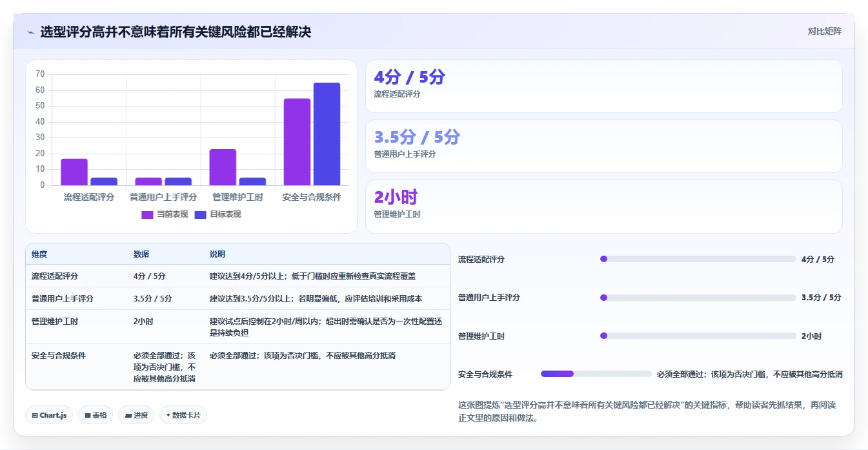The width and height of the screenshot is (868, 450).
Task: Click the square icon in 表格 tag
Action: pos(88,415)
